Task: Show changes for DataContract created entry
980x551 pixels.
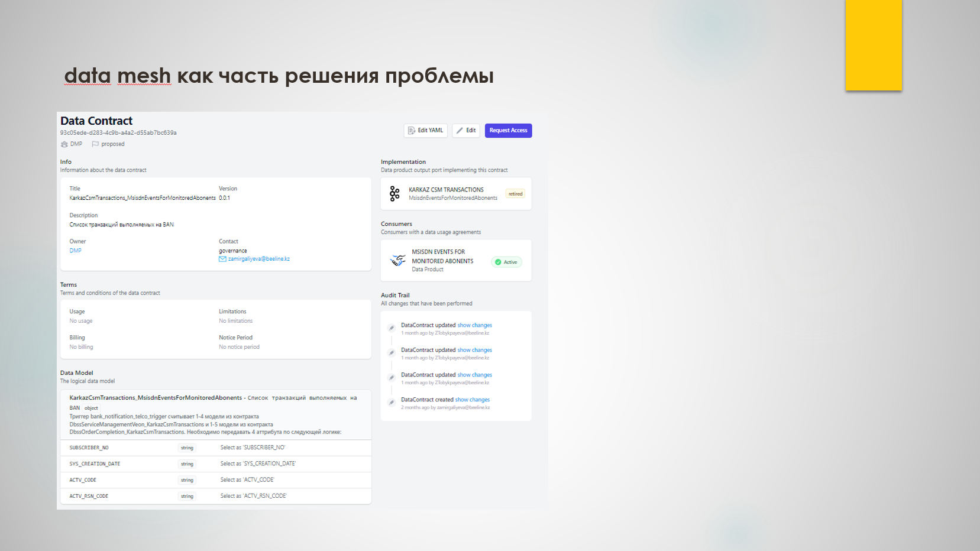Action: pos(472,400)
